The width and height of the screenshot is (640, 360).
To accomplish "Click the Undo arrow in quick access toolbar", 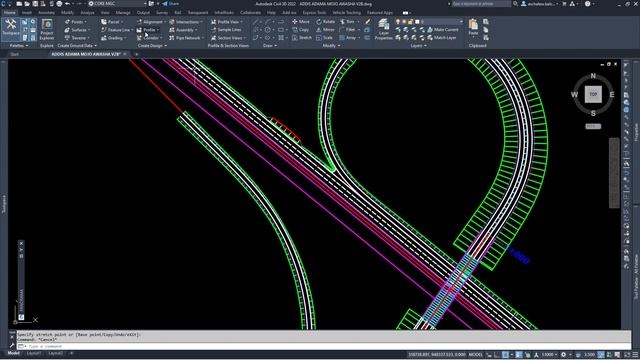I will pos(68,4).
